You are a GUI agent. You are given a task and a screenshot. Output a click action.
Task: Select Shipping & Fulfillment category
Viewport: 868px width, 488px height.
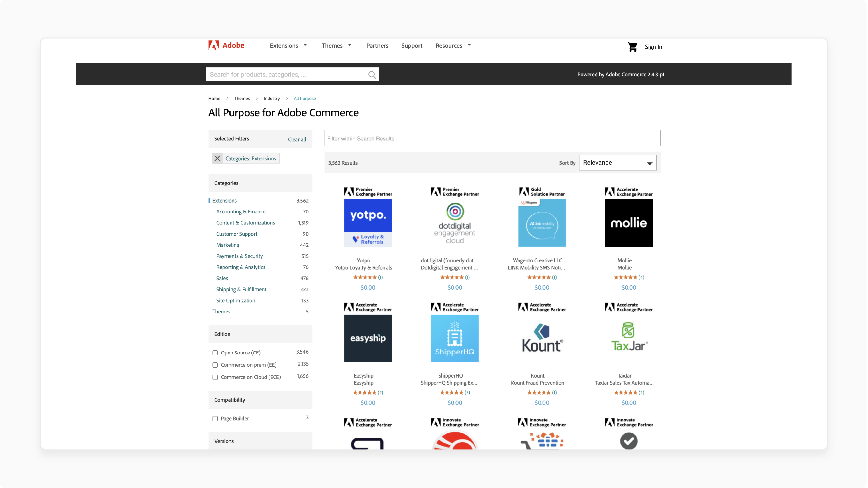click(x=241, y=289)
